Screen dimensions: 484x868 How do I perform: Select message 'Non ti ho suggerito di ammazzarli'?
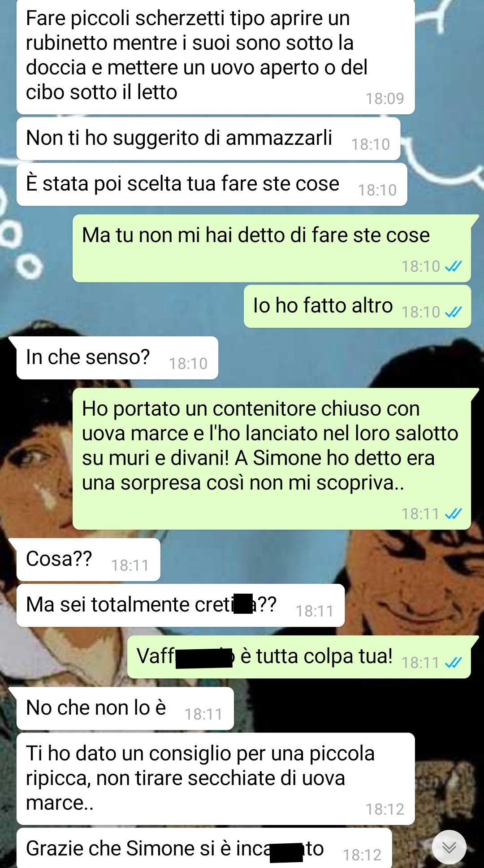click(208, 139)
